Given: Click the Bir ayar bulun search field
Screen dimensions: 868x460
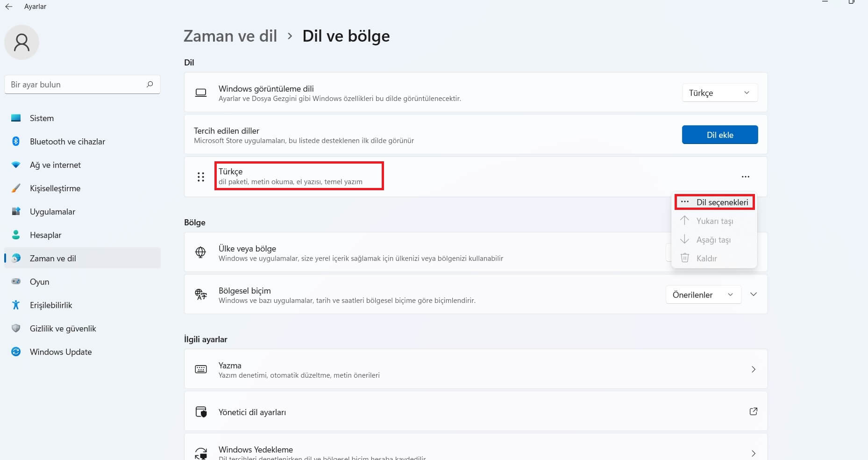Looking at the screenshot, I should (x=82, y=85).
